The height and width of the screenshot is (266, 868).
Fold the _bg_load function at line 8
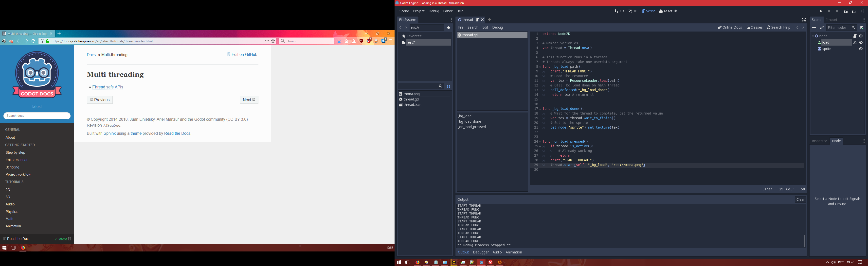click(x=540, y=67)
